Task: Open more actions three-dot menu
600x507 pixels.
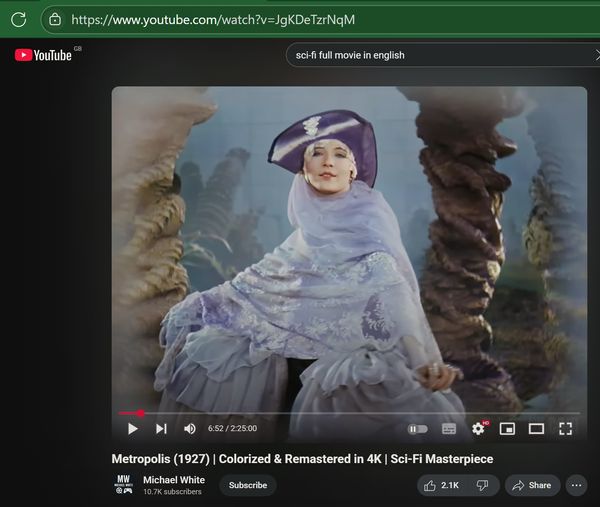Action: point(576,485)
